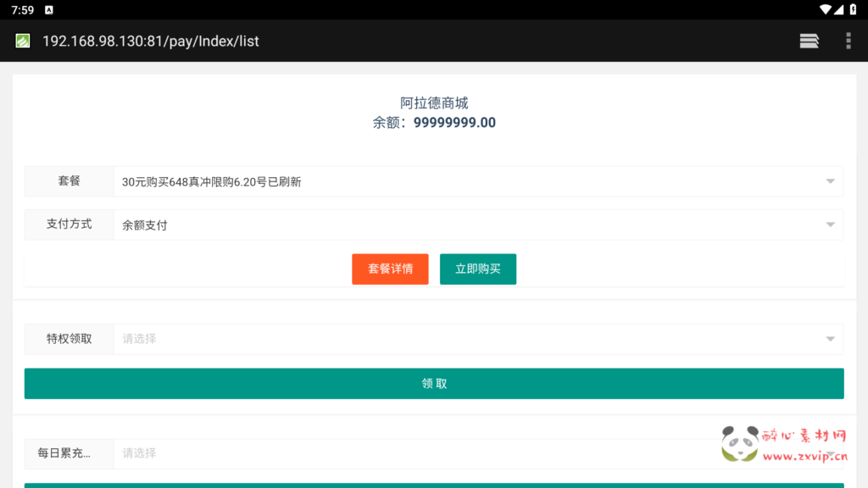The image size is (868, 488).
Task: Expand the 特权领取 privilege selection dropdown
Action: 829,339
